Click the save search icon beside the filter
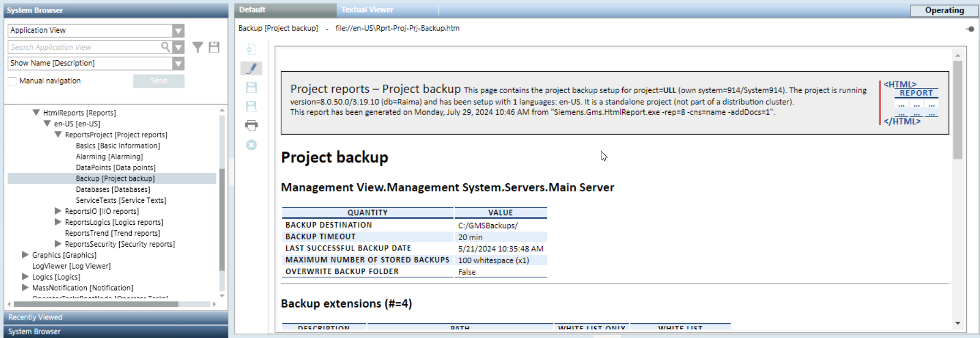 tap(214, 48)
